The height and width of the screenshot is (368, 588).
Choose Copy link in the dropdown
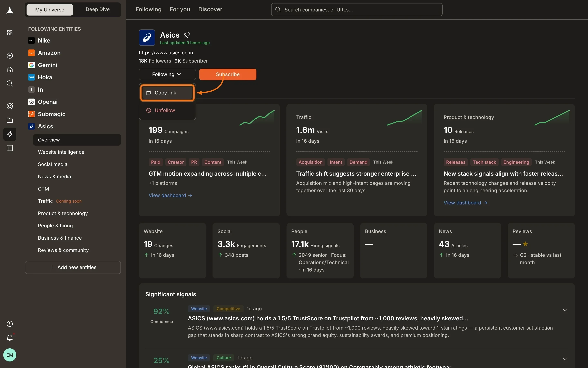tap(167, 93)
